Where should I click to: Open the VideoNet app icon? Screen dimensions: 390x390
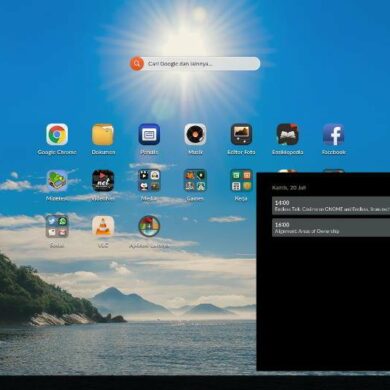pyautogui.click(x=103, y=181)
